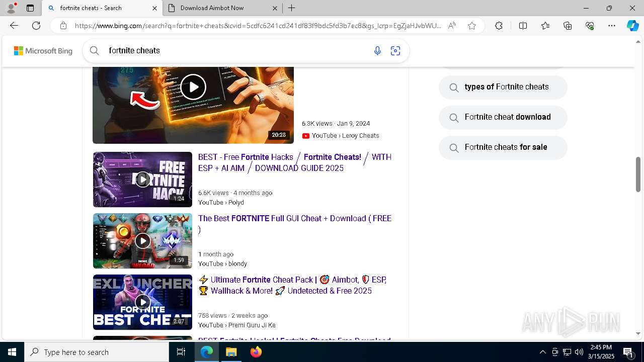Add this page to favorites star

point(472,26)
